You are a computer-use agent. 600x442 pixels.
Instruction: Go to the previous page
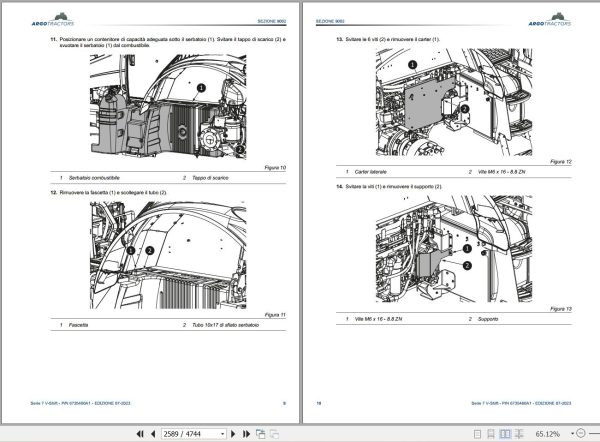(153, 434)
